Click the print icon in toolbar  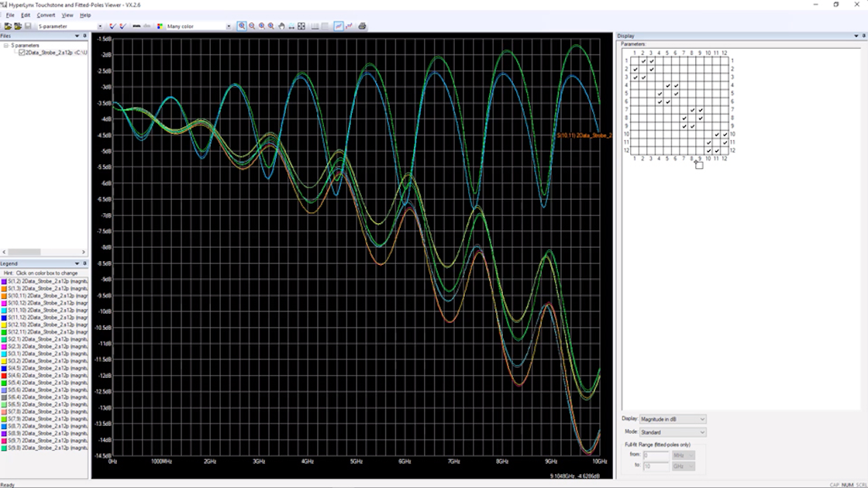pyautogui.click(x=362, y=26)
